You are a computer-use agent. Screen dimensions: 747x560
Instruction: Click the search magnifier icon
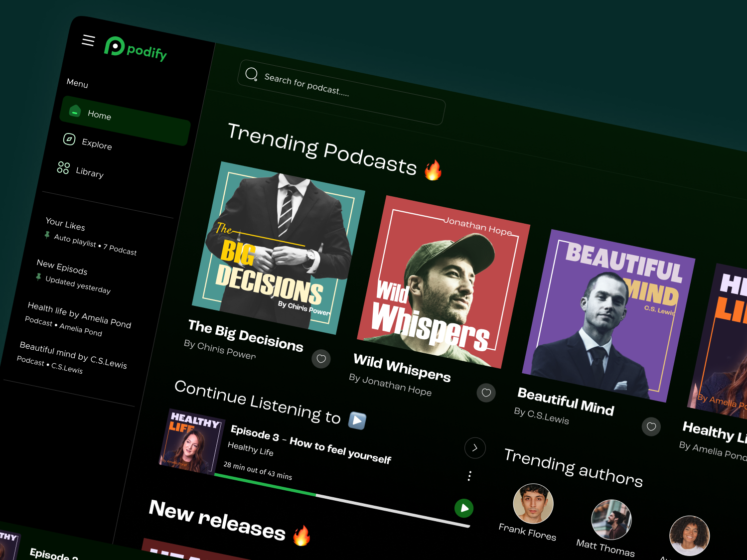[x=252, y=74]
